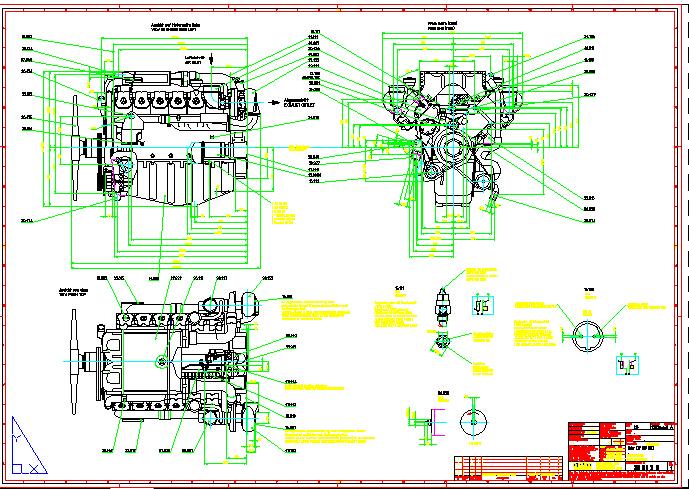Screen dimensions: 689x489
Task: Click the coordinate axis triangle symbol
Action: tap(27, 447)
